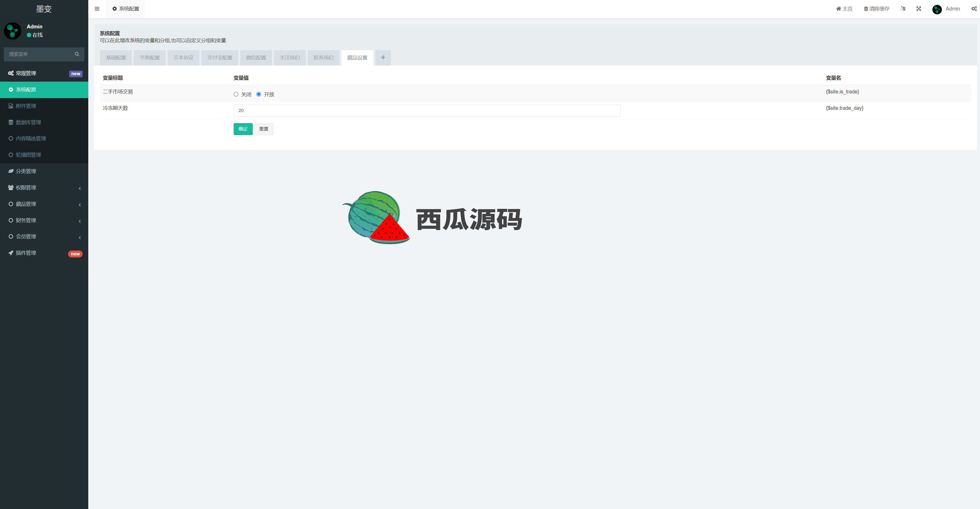Expand 财务管理 chevron arrow

(x=80, y=221)
